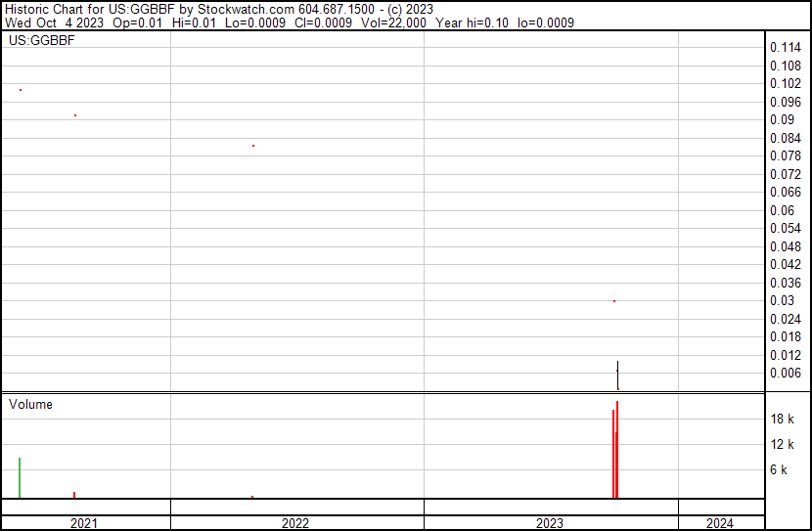Click the tall red volume bars in 2023
Image resolution: width=812 pixels, height=531 pixels.
tap(615, 450)
